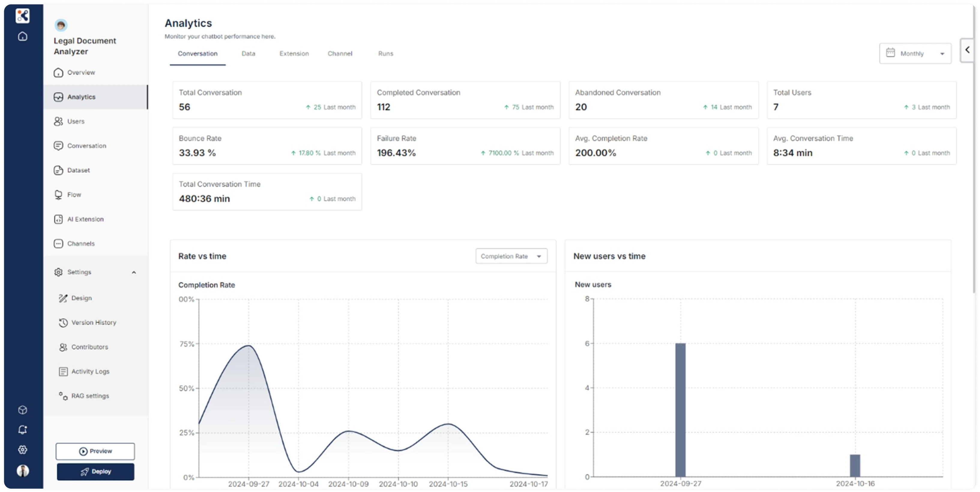The image size is (980, 492).
Task: Switch to the Extension tab
Action: click(x=294, y=54)
